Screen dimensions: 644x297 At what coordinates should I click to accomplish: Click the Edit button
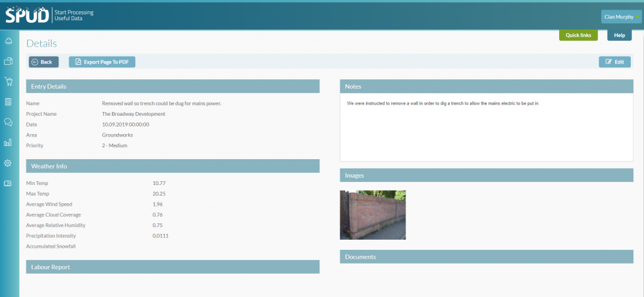(x=614, y=62)
